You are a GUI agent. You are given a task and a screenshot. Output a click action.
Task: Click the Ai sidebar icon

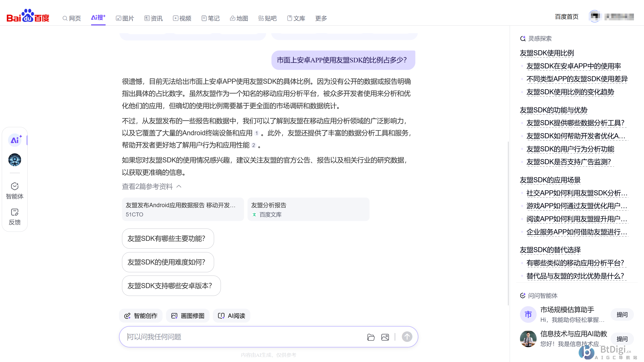tap(15, 140)
